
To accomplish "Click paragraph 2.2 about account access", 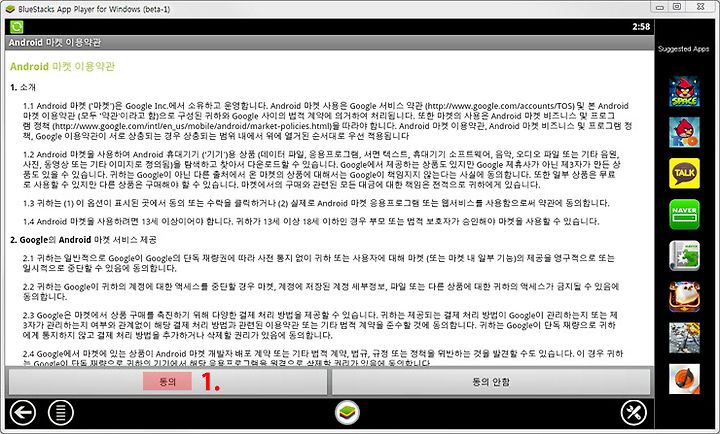I will (321, 292).
